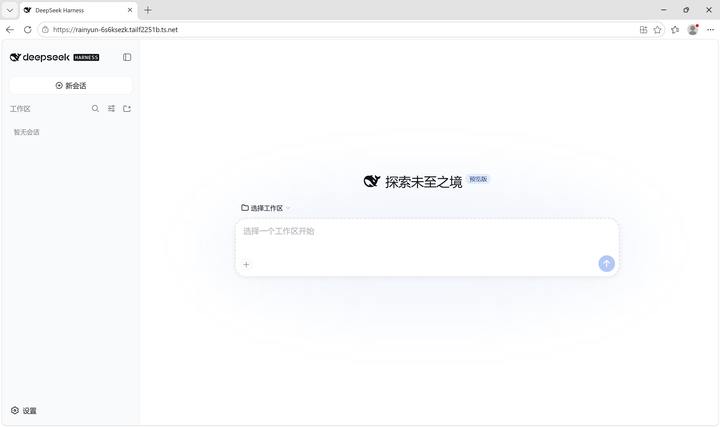
Task: Click the deepseek logo in sidebar
Action: point(40,57)
